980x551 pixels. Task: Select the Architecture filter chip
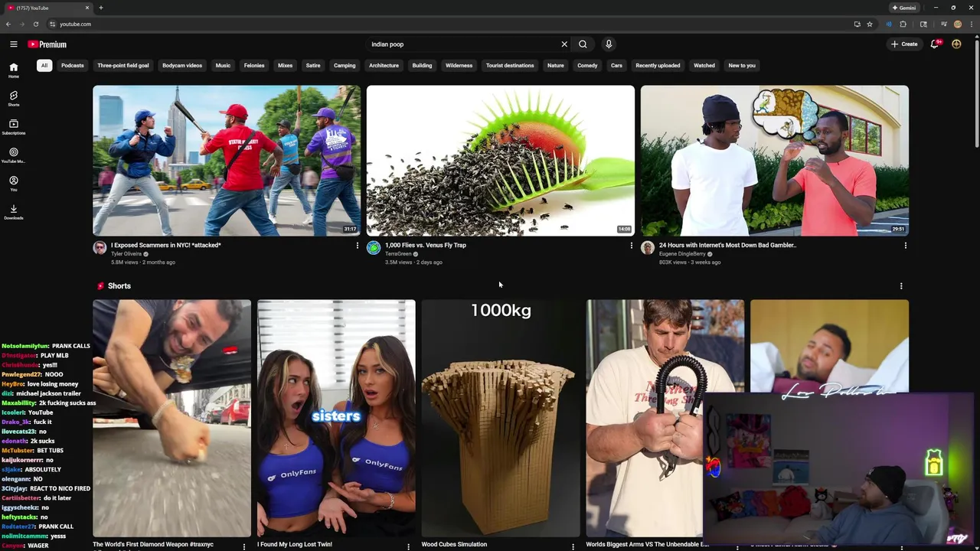click(384, 66)
